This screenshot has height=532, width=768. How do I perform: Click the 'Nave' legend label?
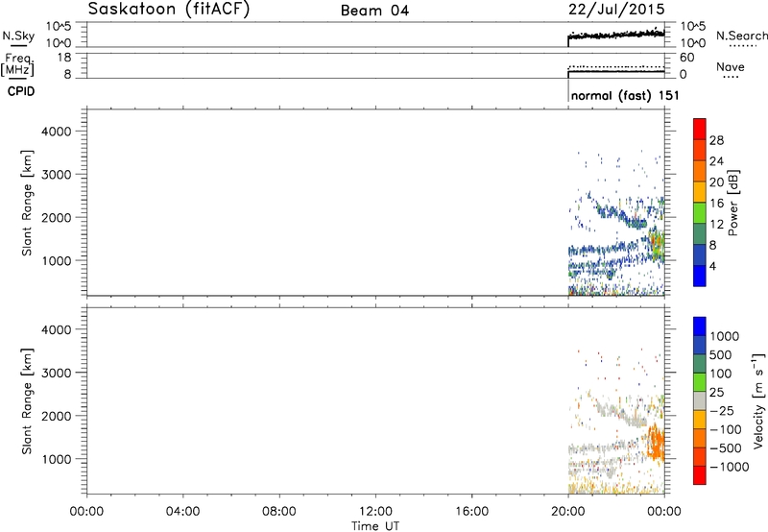point(731,66)
